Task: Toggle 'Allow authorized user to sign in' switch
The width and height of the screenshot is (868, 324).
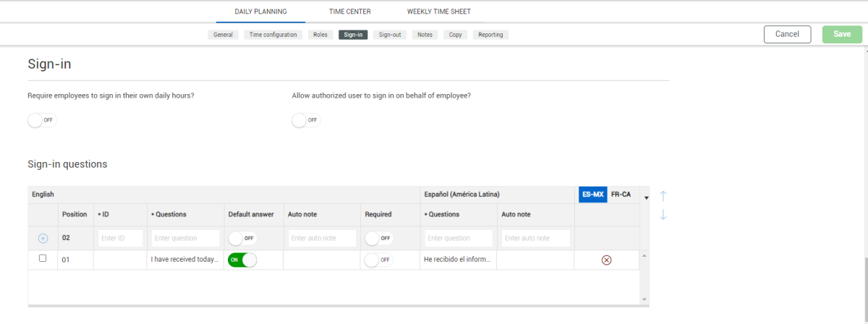Action: tap(306, 120)
